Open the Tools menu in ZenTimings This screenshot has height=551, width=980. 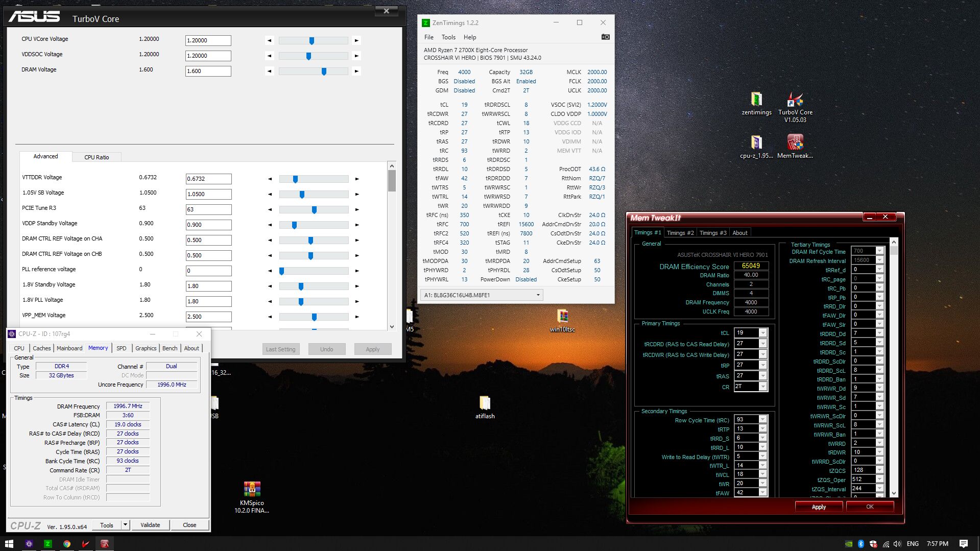[x=448, y=37]
